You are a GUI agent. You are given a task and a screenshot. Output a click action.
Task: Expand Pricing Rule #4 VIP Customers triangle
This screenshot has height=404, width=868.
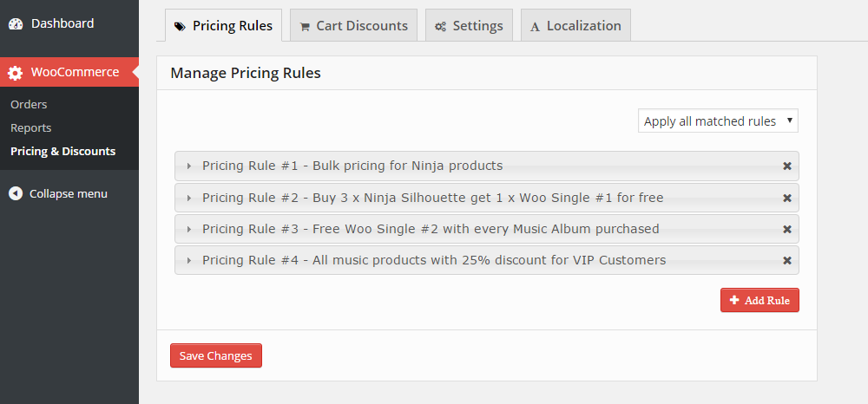(x=189, y=260)
